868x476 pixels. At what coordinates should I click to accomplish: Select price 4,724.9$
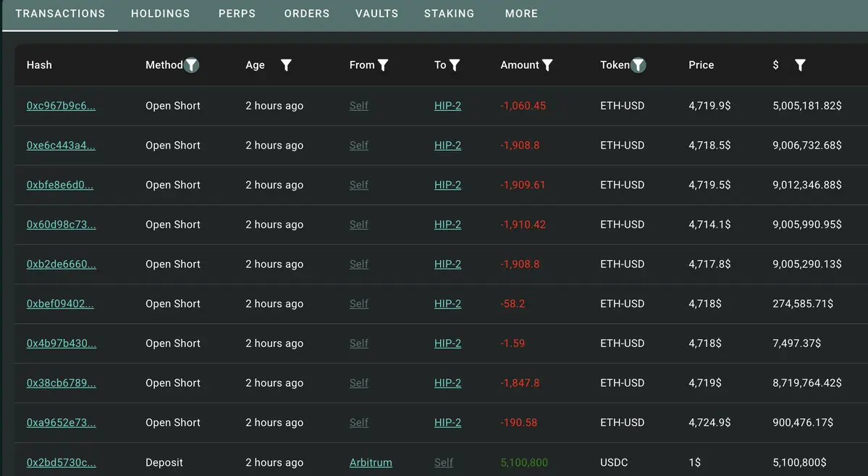pos(709,422)
